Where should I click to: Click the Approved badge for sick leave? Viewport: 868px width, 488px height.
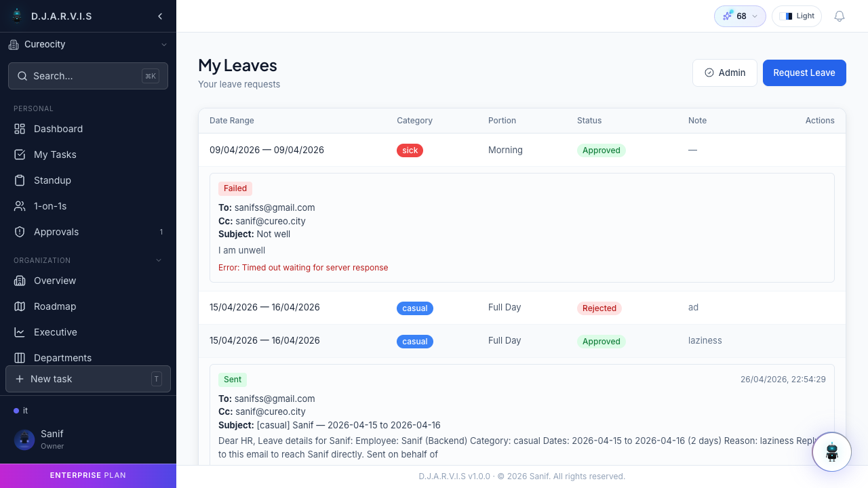[x=601, y=150]
